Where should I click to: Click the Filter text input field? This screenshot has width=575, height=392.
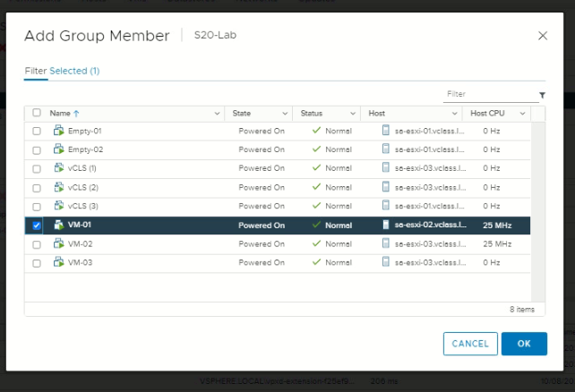(x=491, y=94)
